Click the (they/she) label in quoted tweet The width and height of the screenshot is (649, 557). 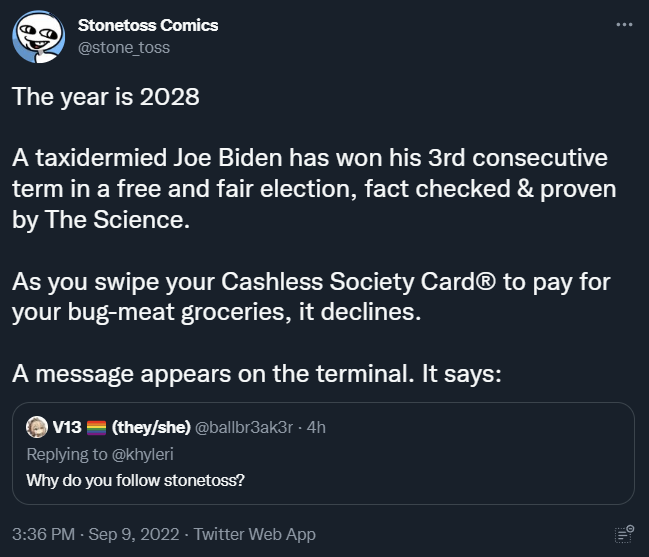[x=150, y=427]
